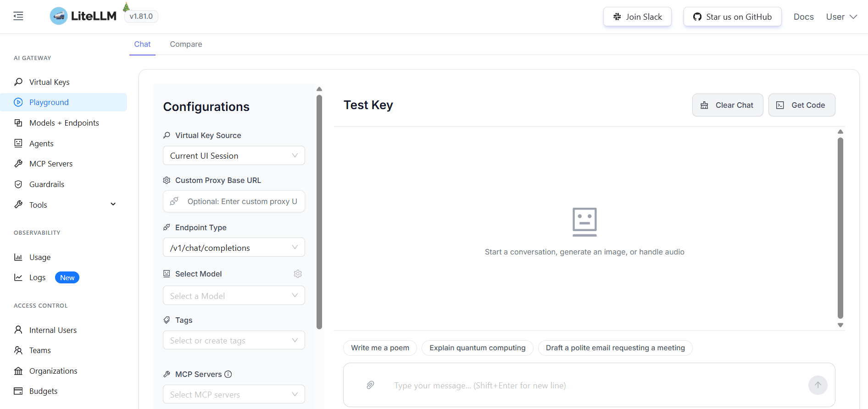Viewport: 868px width, 409px height.
Task: Click the Slack icon in the Join Slack button
Action: (617, 17)
